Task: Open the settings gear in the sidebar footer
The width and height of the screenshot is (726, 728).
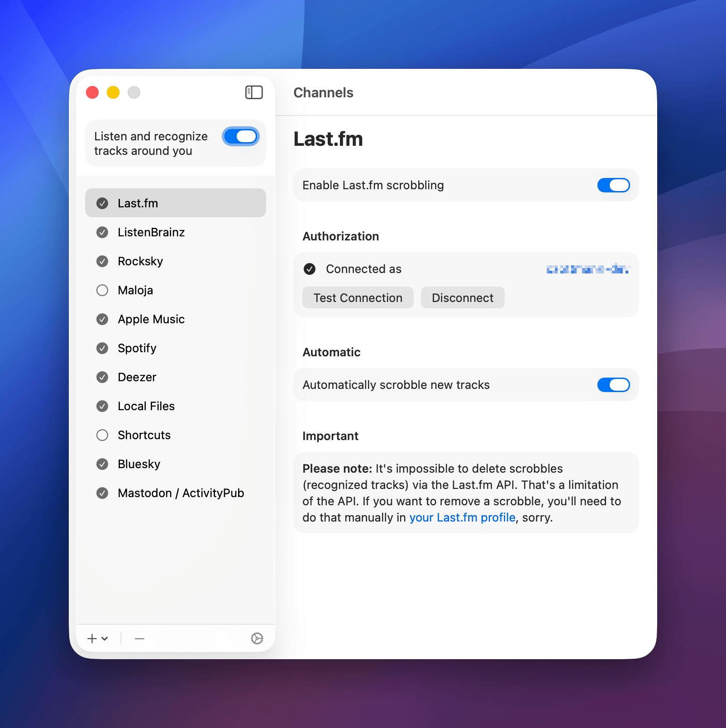Action: (x=257, y=638)
